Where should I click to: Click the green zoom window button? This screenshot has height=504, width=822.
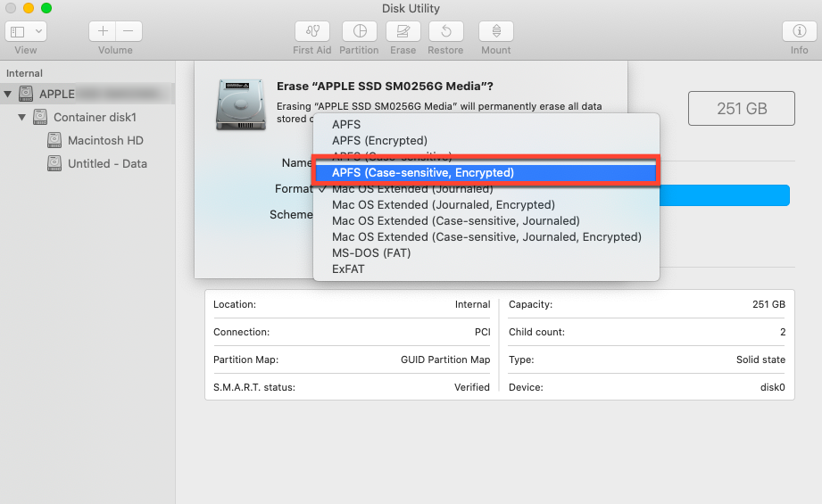46,8
